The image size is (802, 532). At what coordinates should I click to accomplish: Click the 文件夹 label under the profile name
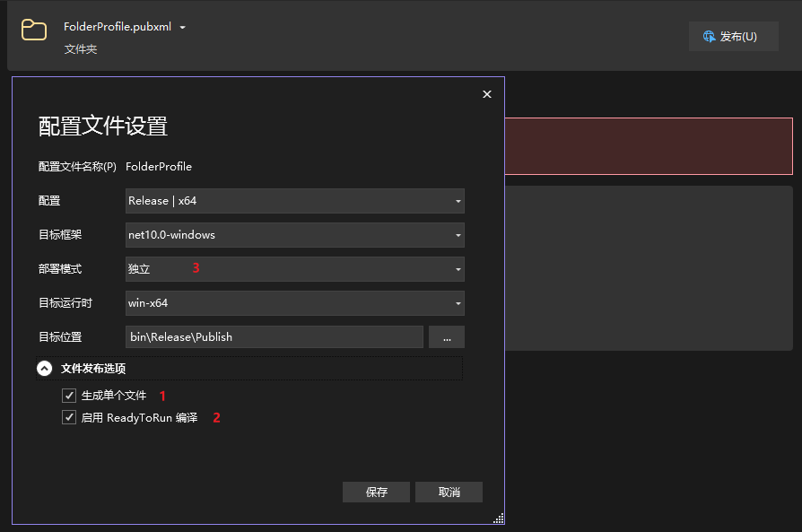80,49
